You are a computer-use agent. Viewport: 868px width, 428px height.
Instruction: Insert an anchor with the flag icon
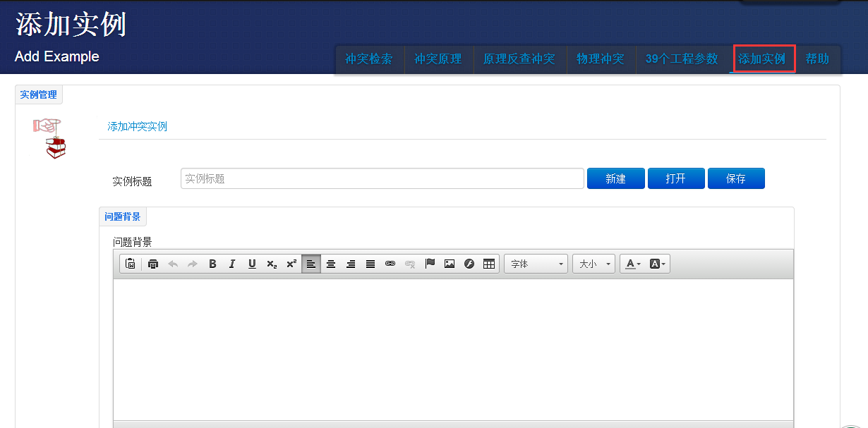(430, 264)
